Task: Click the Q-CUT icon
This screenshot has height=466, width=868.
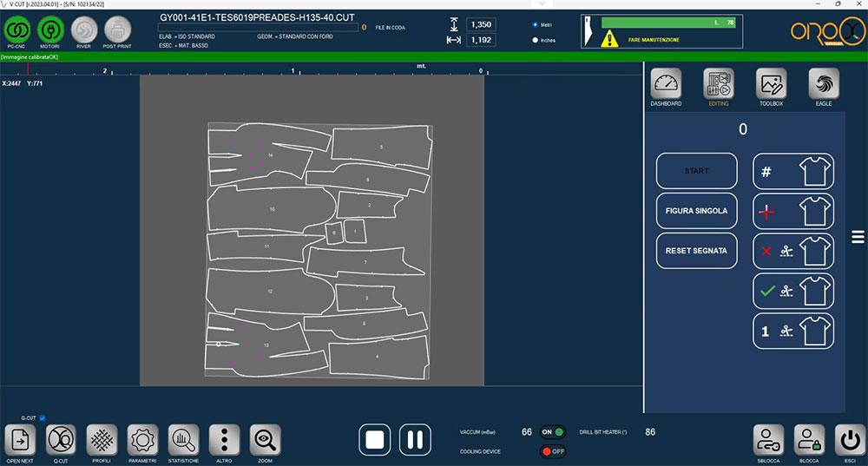Action: (61, 441)
